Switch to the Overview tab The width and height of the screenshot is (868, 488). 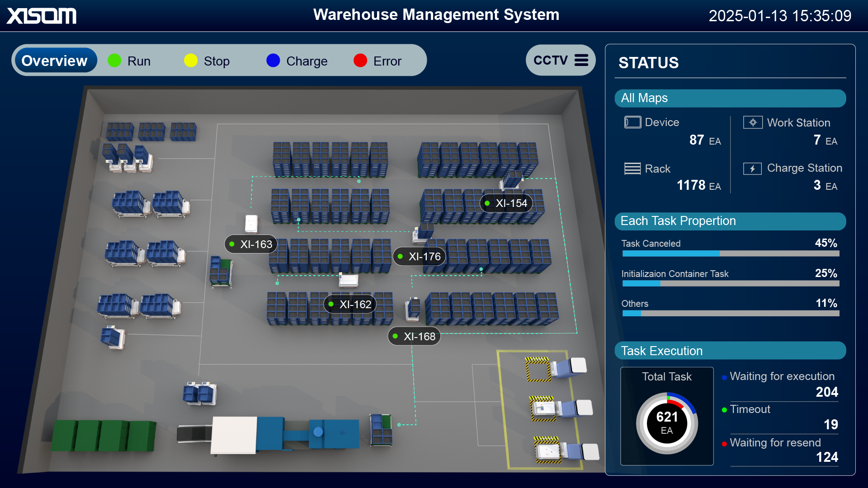click(55, 60)
